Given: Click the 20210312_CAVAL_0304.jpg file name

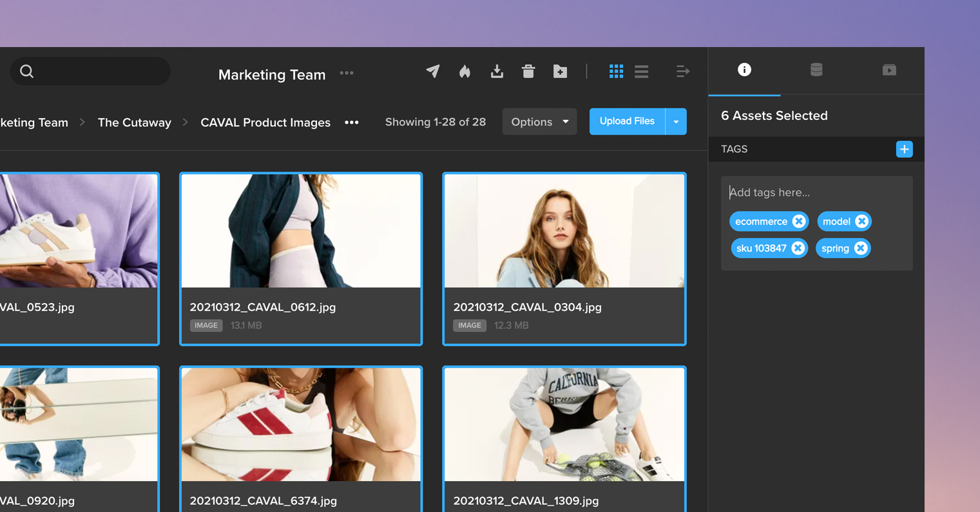Looking at the screenshot, I should pyautogui.click(x=527, y=307).
